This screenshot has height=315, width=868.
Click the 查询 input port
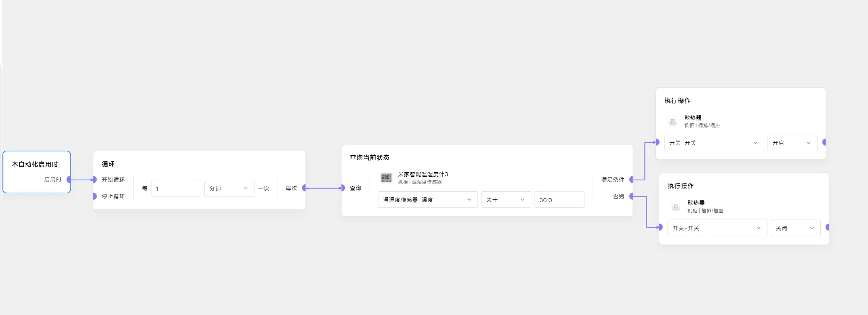coord(343,188)
